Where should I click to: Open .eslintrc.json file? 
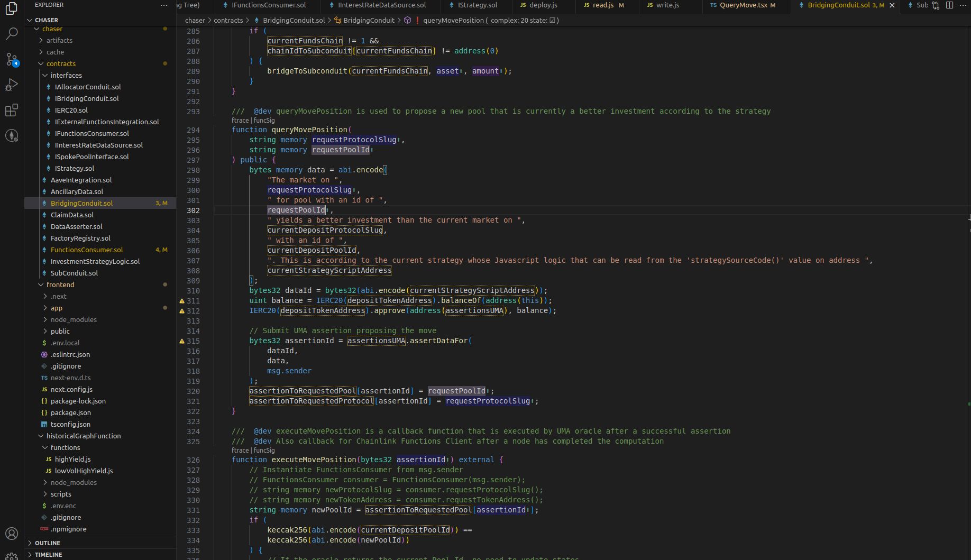[x=70, y=354]
